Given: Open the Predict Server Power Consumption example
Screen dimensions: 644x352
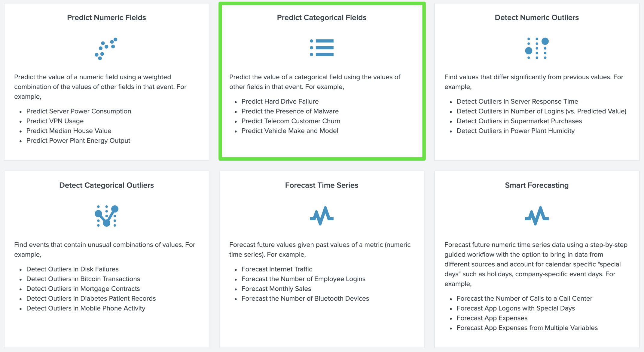Looking at the screenshot, I should click(78, 111).
